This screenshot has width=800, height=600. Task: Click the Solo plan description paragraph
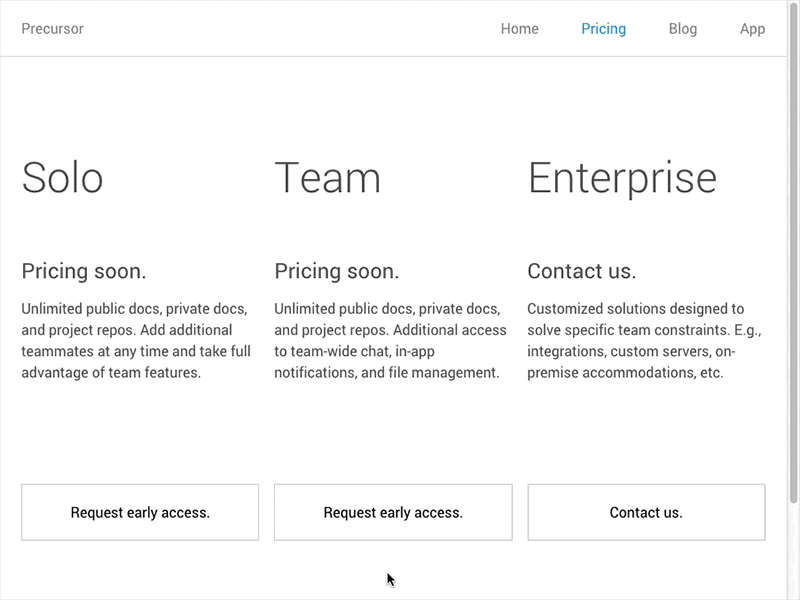tap(136, 341)
